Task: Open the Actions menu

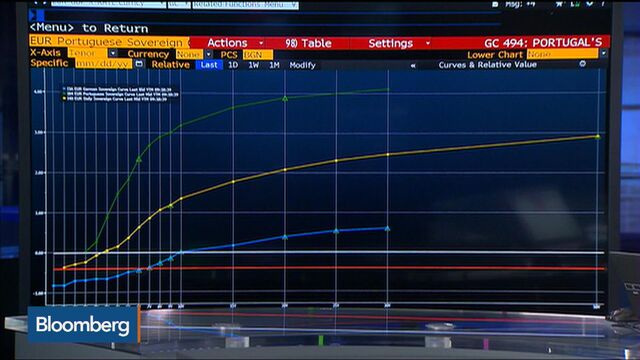Action: coord(234,43)
